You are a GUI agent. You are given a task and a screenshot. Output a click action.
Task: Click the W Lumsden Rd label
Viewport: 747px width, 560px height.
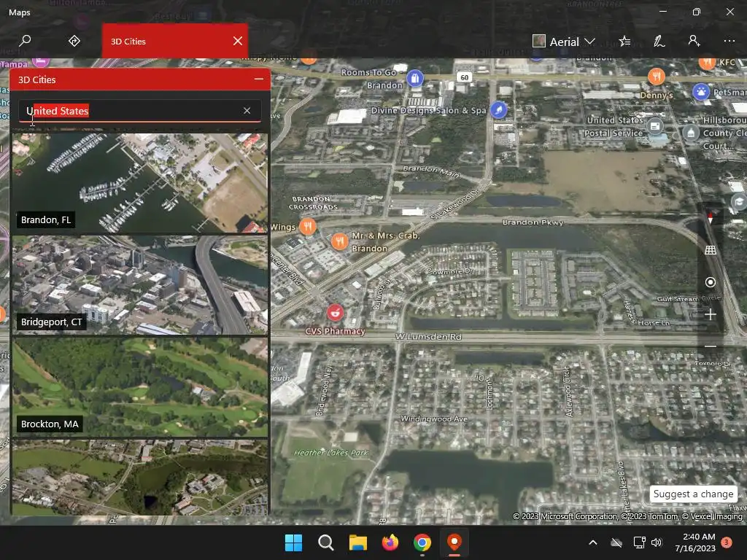coord(427,337)
